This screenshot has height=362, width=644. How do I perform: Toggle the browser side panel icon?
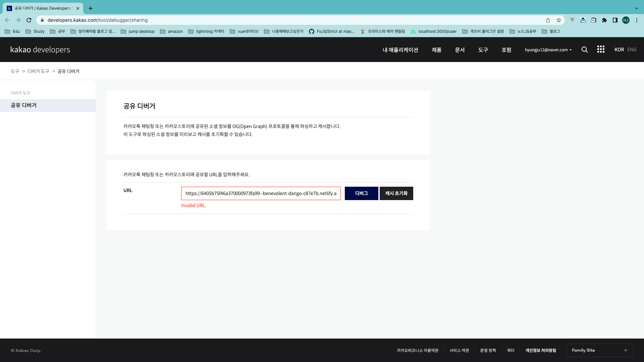pos(615,20)
